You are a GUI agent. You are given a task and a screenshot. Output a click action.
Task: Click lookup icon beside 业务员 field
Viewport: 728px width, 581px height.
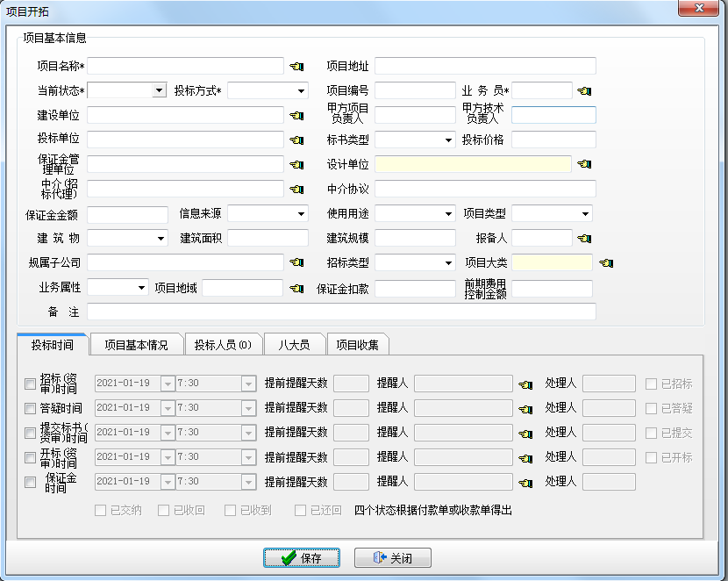point(584,90)
